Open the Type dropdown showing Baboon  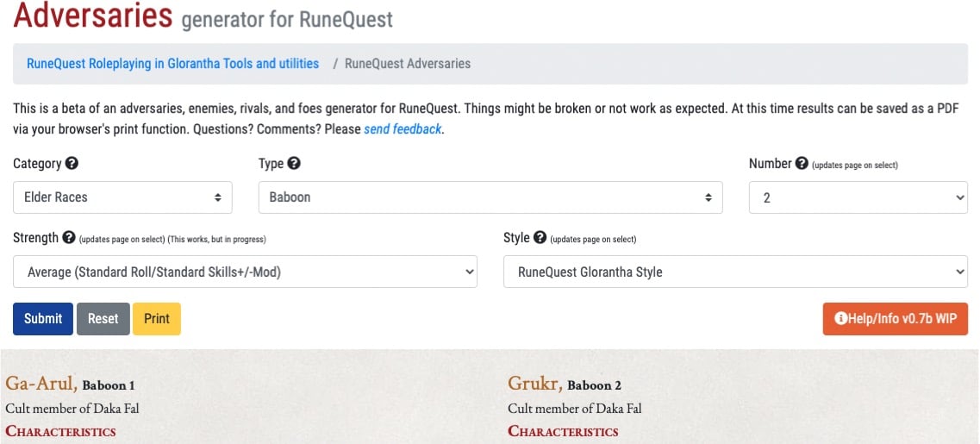[490, 197]
